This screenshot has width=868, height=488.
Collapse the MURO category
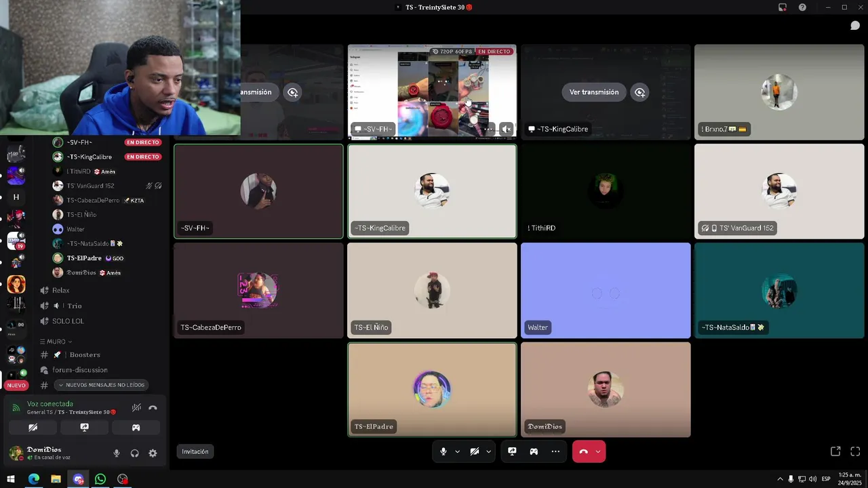pyautogui.click(x=56, y=342)
